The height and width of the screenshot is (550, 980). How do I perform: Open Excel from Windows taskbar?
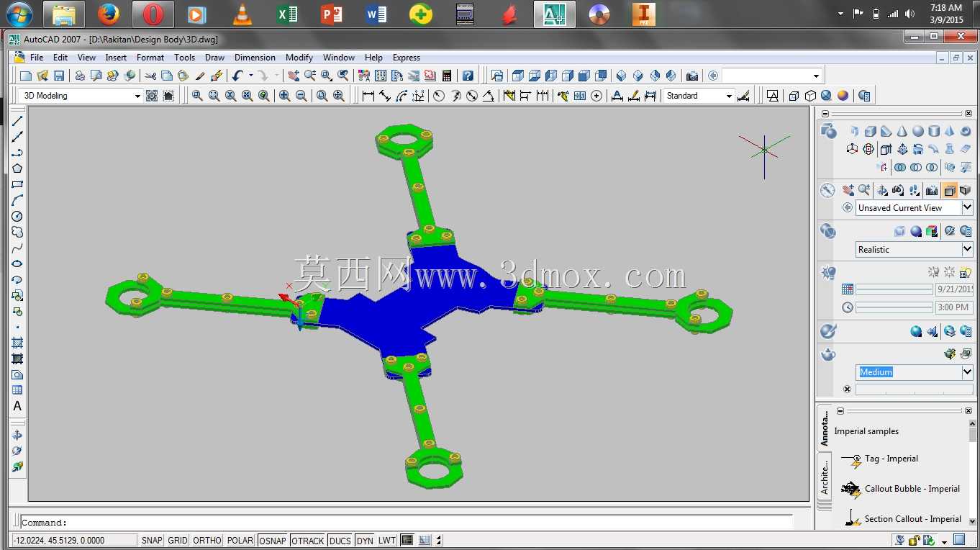tap(287, 14)
